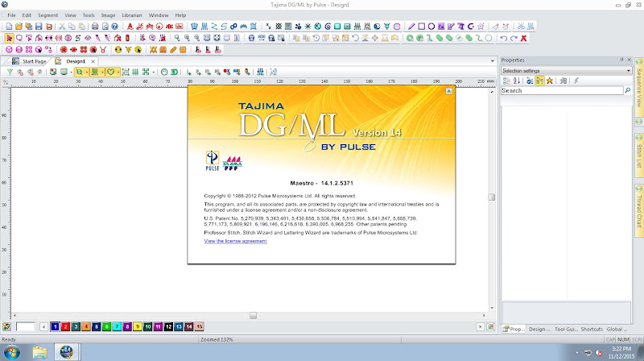Expand dropdown arrow next to stitch display button
644x361 pixels.
102,72
